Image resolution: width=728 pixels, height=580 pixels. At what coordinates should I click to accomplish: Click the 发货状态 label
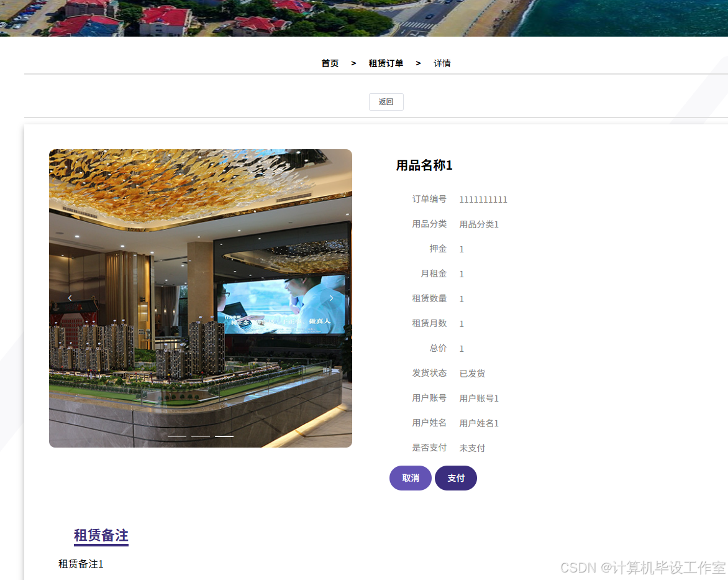click(x=429, y=373)
